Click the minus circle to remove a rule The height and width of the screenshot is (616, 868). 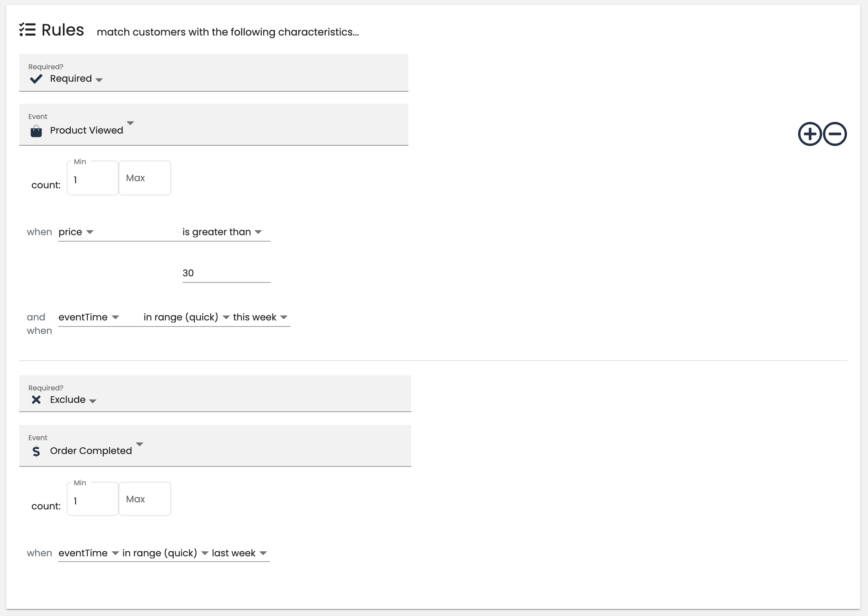point(835,134)
